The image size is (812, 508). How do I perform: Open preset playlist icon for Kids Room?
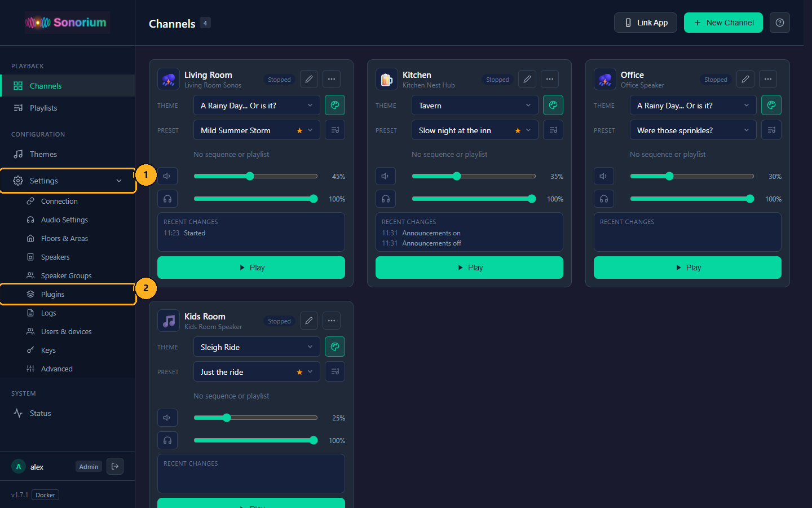[335, 371]
